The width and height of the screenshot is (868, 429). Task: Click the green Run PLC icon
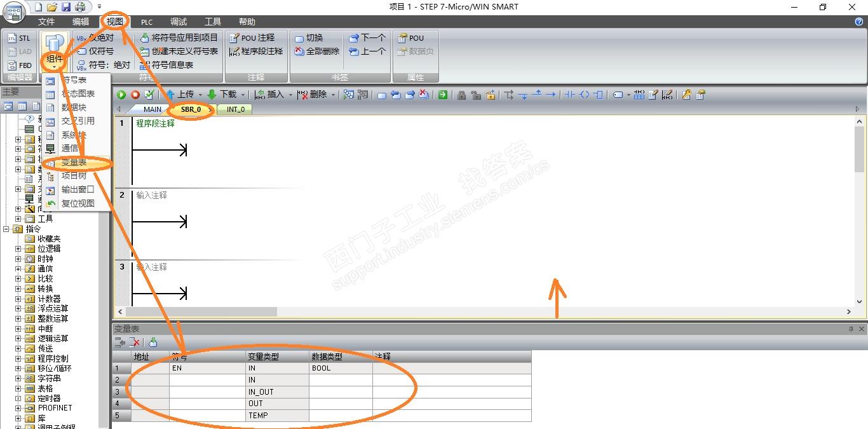point(121,95)
